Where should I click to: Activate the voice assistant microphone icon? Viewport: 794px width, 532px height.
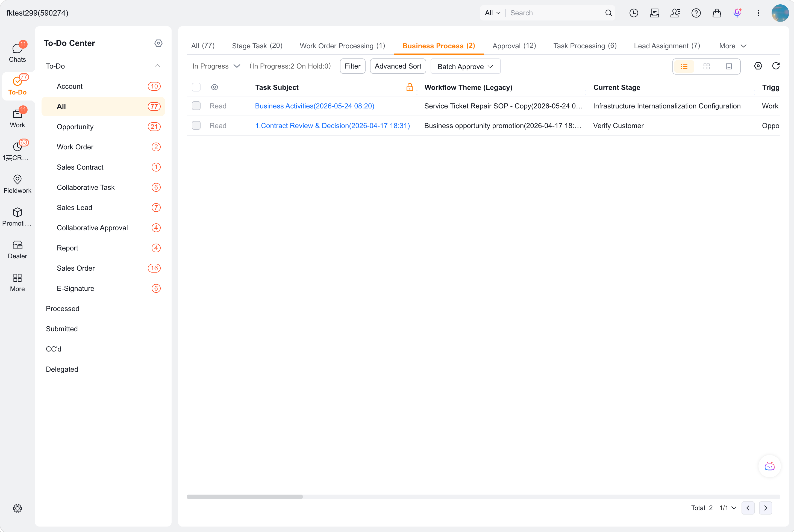point(737,13)
